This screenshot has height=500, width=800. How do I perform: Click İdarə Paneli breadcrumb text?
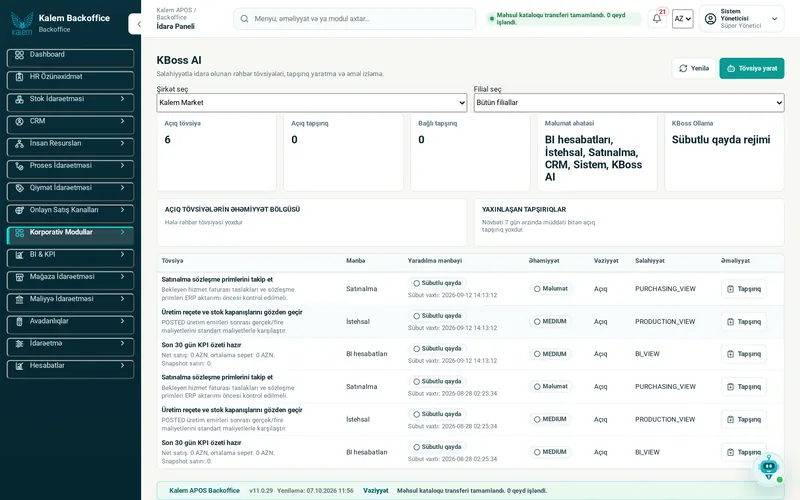[x=176, y=27]
